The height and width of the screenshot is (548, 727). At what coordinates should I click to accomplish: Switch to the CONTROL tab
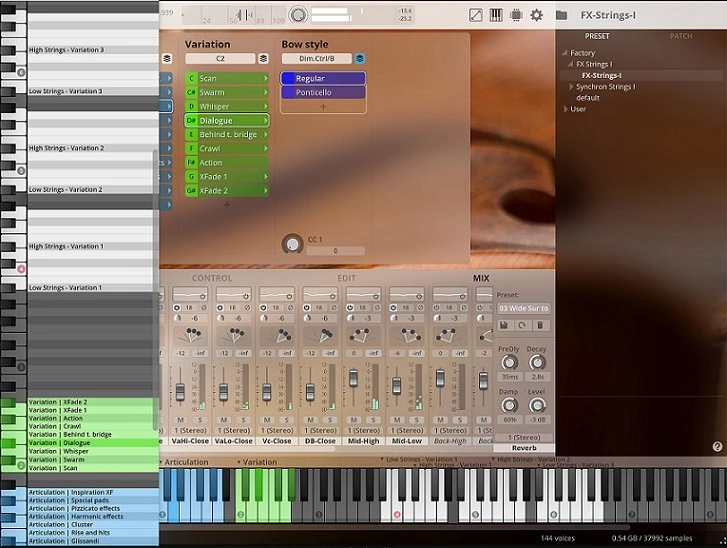coord(212,278)
